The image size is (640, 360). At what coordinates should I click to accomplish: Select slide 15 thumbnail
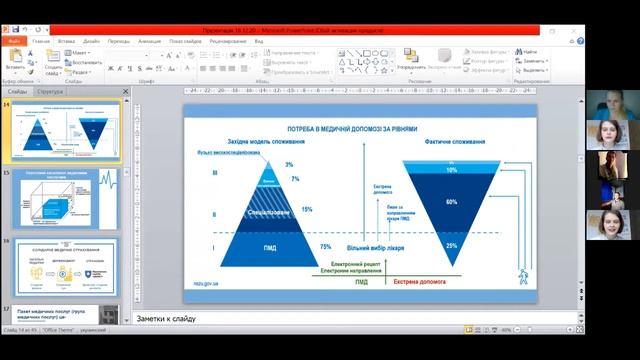point(65,199)
